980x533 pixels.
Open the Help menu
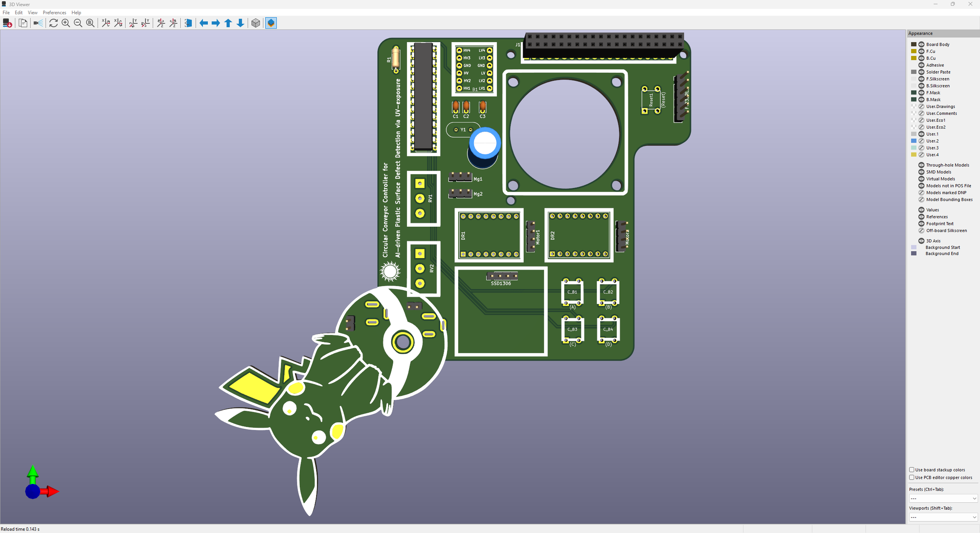[76, 13]
